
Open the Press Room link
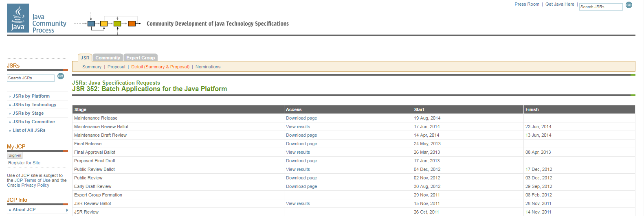(527, 4)
